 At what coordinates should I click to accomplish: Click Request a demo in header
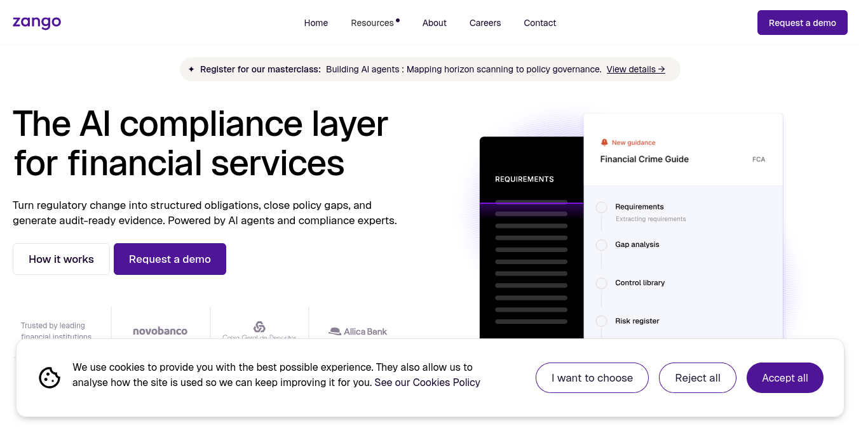(x=803, y=23)
